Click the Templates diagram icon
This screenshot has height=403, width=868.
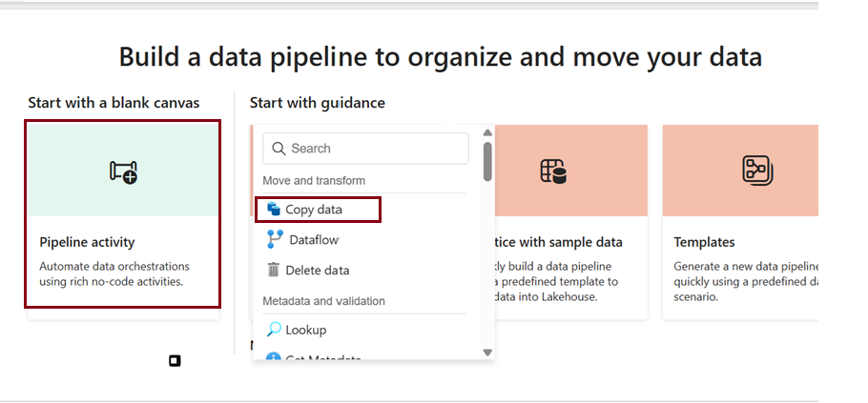(x=756, y=170)
